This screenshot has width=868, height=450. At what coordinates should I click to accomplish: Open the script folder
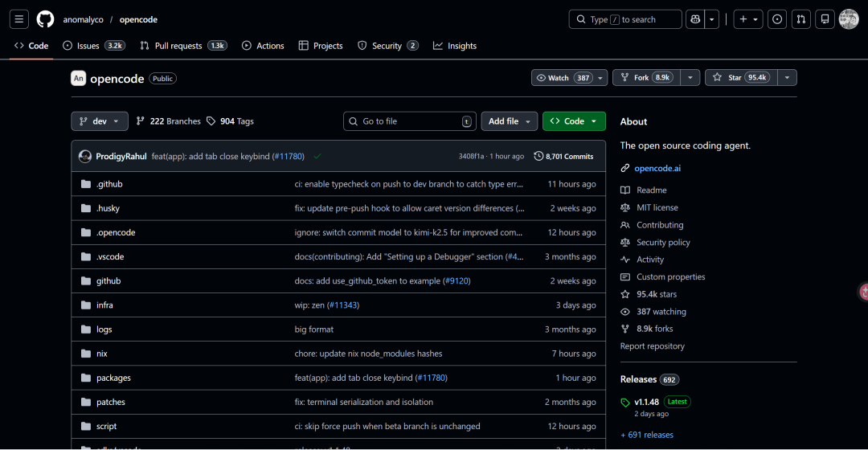106,426
